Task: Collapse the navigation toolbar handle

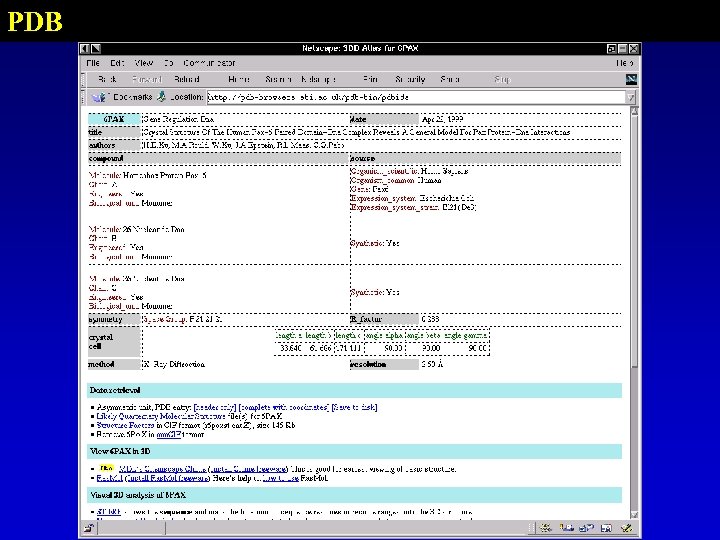Action: click(83, 79)
